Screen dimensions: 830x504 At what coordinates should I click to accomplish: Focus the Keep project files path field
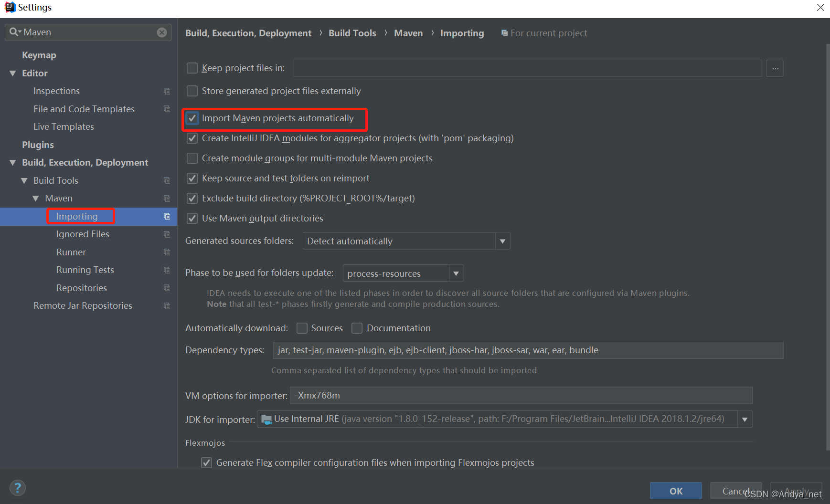point(527,68)
